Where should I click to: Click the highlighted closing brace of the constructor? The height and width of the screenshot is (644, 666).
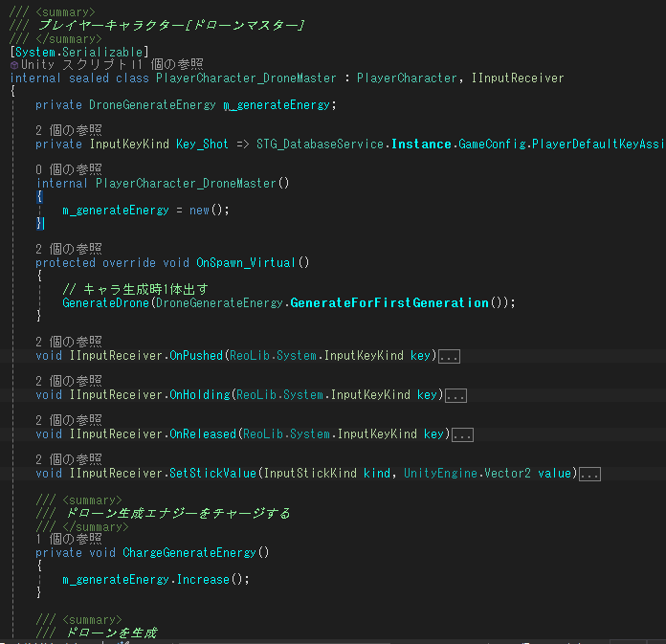click(39, 223)
